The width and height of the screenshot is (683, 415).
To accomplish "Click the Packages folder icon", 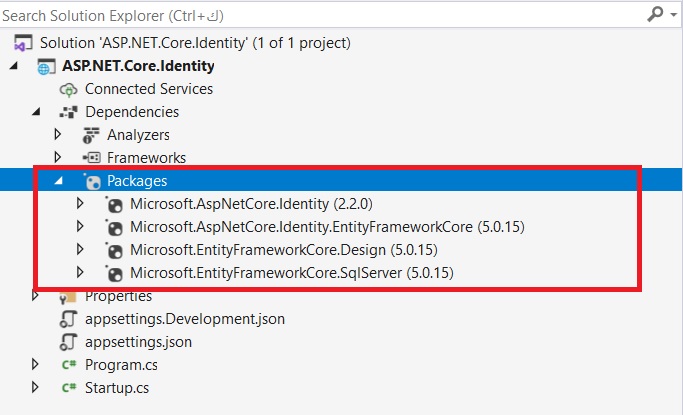I will point(92,181).
